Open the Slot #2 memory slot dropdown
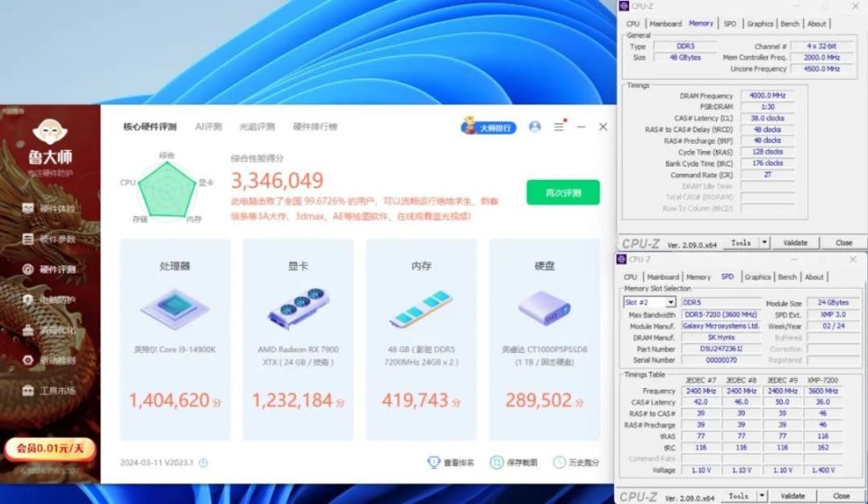This screenshot has height=504, width=868. (649, 302)
